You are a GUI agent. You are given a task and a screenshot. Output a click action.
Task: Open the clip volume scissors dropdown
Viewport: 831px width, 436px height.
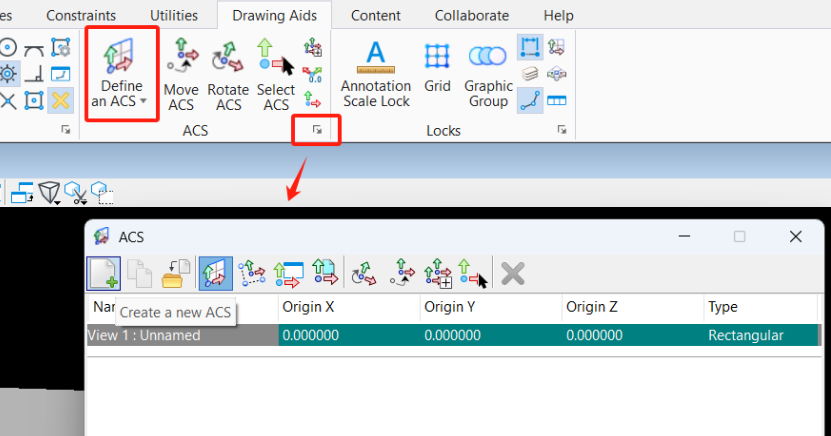[75, 193]
